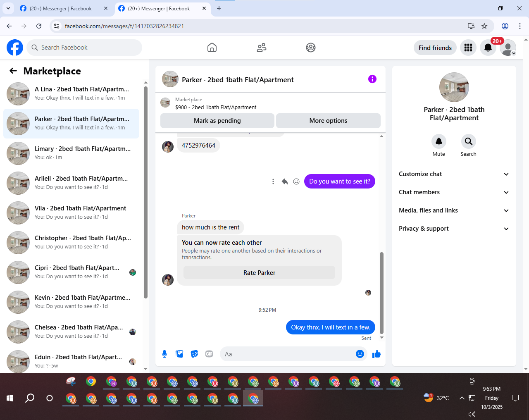The height and width of the screenshot is (420, 529).
Task: Open the notifications bell
Action: 488,48
